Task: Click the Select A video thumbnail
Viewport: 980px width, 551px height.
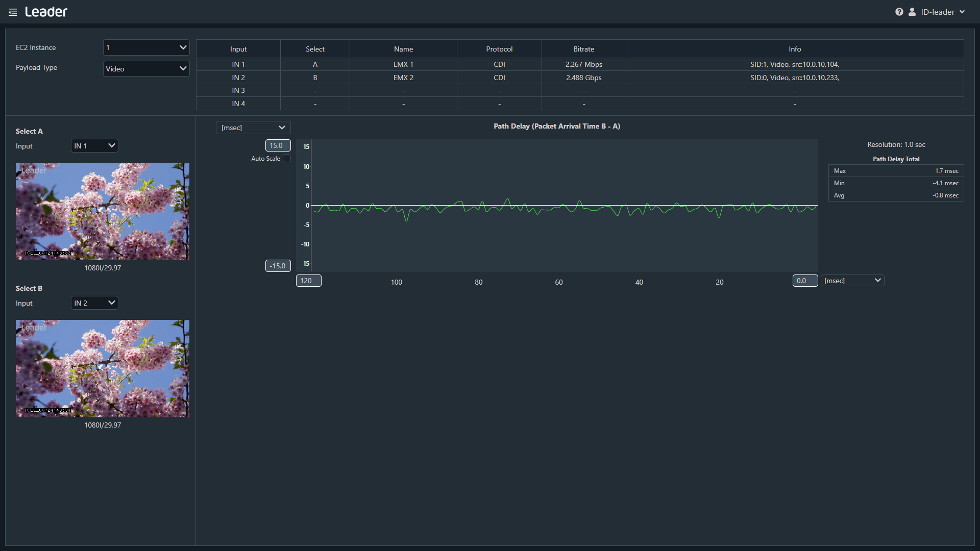Action: (x=102, y=211)
